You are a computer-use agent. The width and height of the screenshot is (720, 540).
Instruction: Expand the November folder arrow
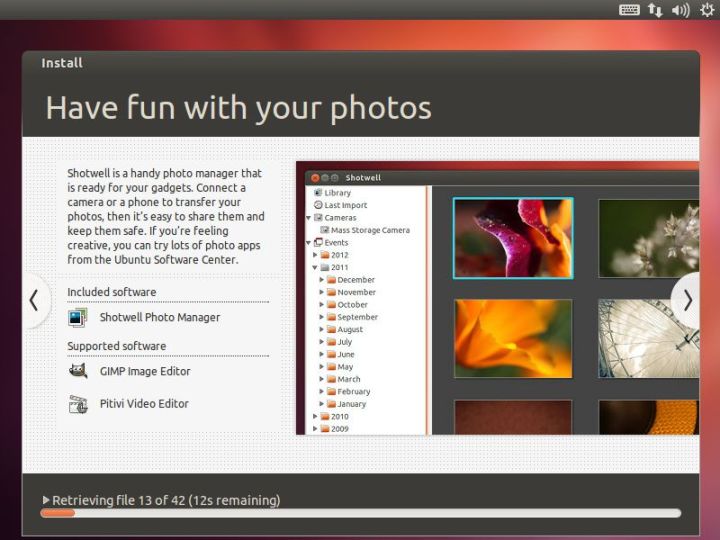tap(321, 292)
